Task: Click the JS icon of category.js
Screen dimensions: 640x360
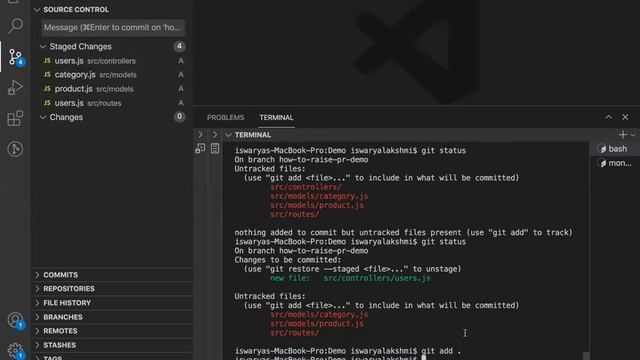Action: point(47,75)
